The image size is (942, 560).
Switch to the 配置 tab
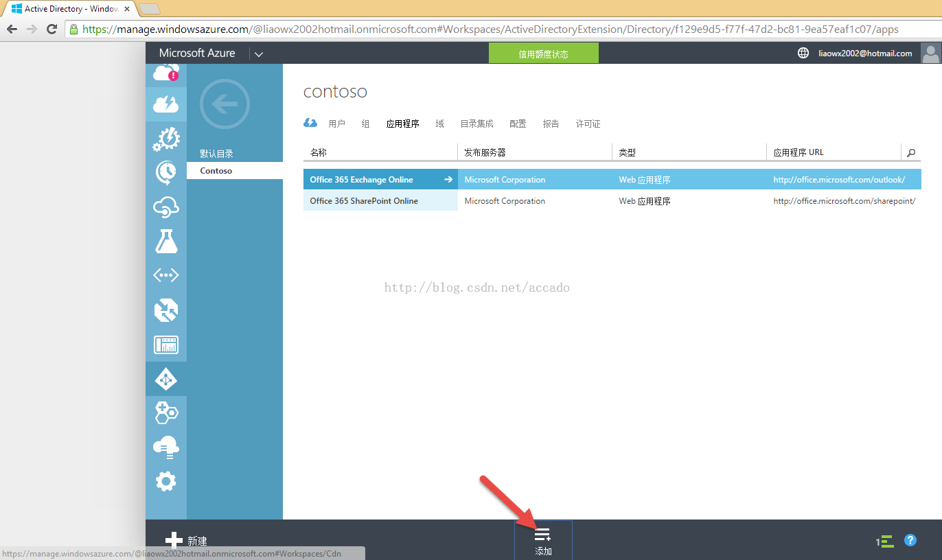click(x=518, y=124)
